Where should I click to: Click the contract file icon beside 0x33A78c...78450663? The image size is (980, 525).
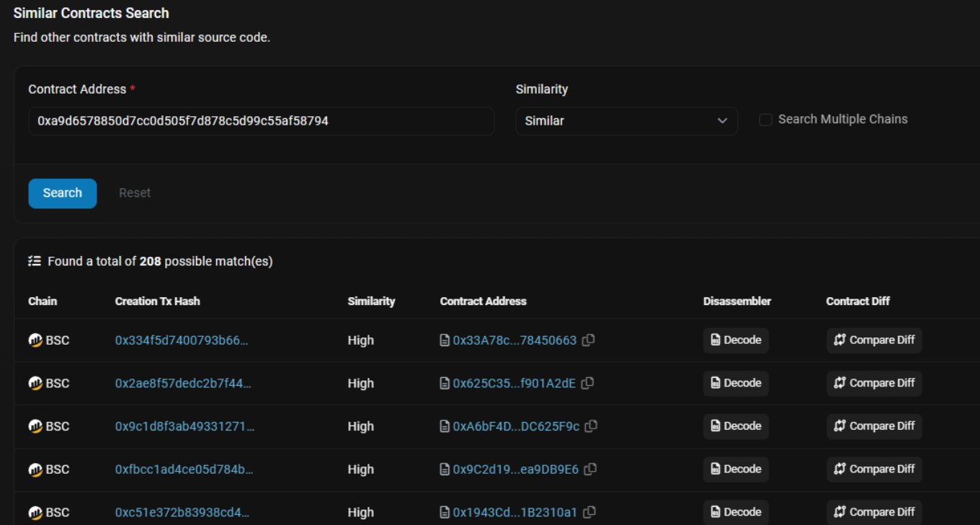pyautogui.click(x=445, y=340)
